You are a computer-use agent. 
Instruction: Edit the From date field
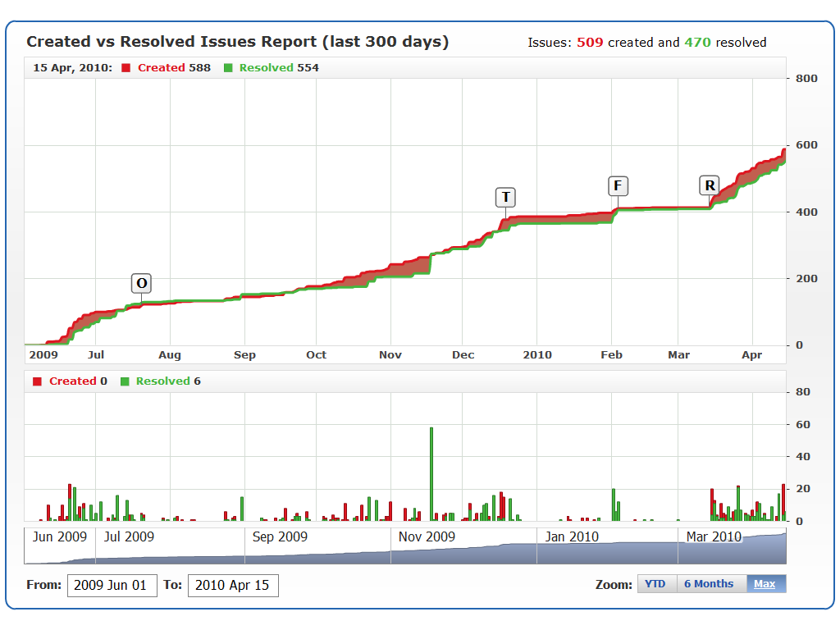pyautogui.click(x=112, y=586)
